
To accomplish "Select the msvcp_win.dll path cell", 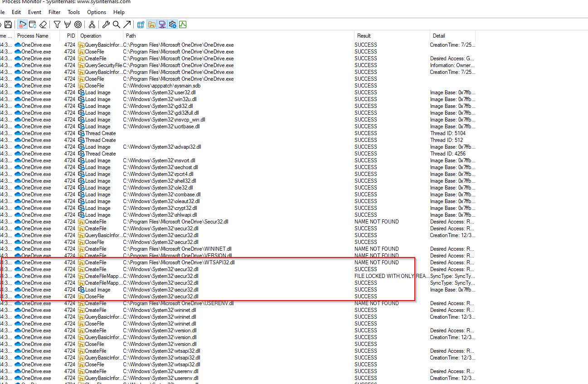I will coord(164,120).
